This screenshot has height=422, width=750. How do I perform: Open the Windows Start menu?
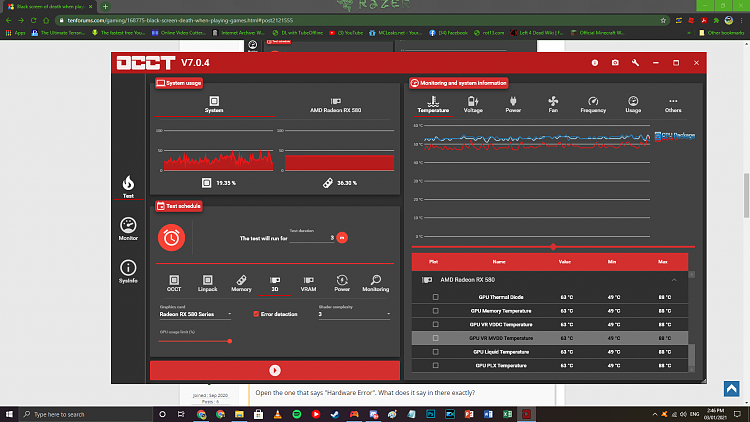[x=9, y=414]
